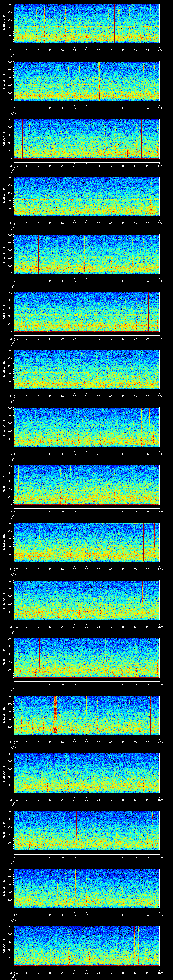The image size is (173, 980).
Task: Click the 50 second tick under 2:17:00 panel
Action: pyautogui.click(x=135, y=972)
